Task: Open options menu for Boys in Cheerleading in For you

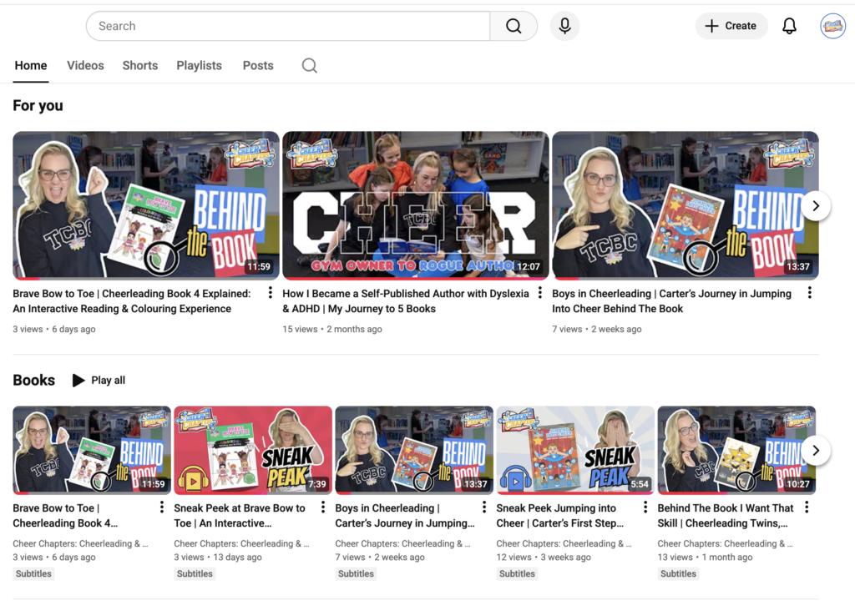Action: pos(809,293)
